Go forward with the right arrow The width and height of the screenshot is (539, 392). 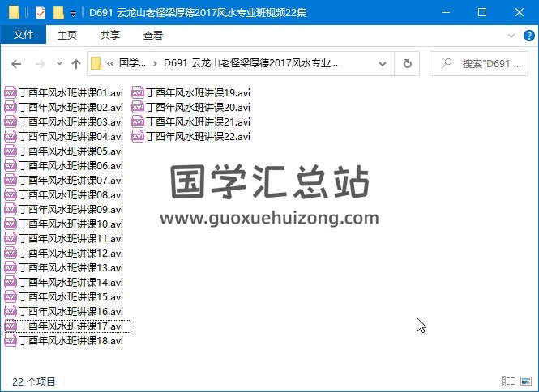[41, 63]
